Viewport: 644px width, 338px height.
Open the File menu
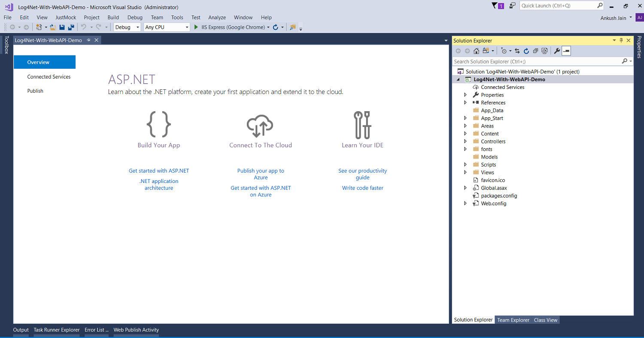tap(8, 18)
